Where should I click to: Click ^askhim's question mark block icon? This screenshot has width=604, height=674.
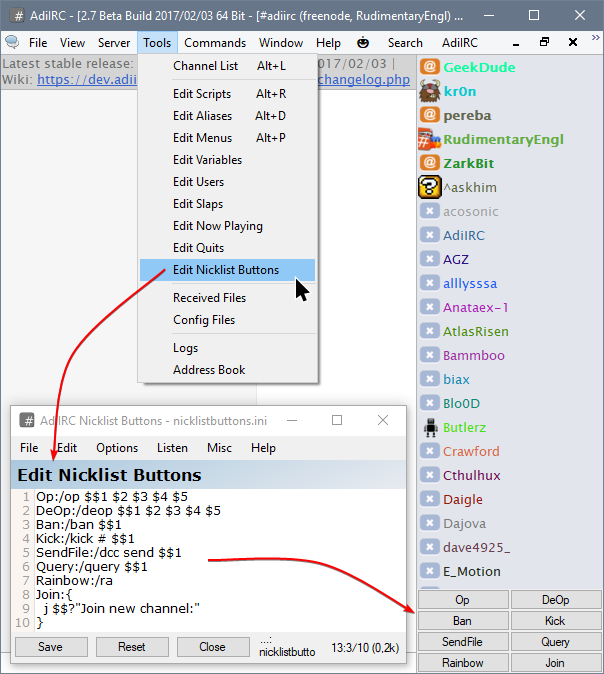[429, 187]
